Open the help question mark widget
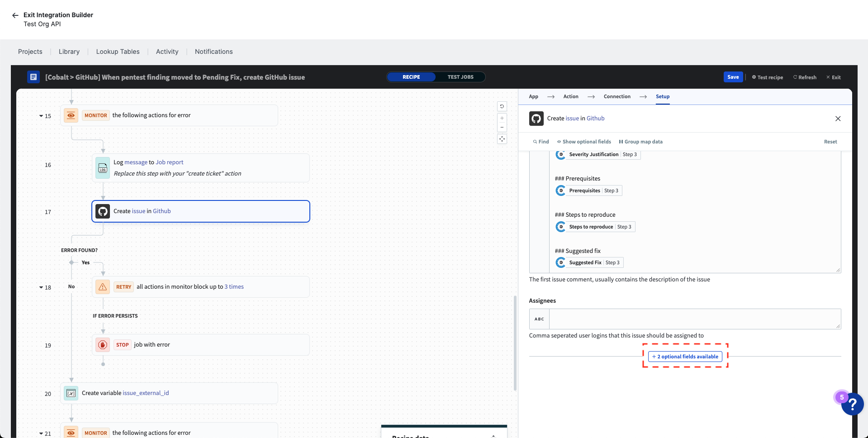Screen dimensions: 868x438 click(x=852, y=404)
